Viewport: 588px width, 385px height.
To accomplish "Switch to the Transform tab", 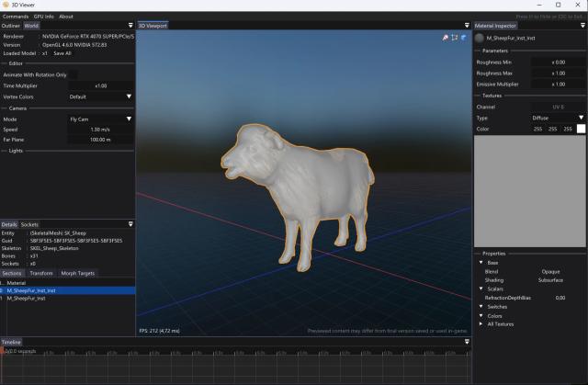I will point(41,273).
